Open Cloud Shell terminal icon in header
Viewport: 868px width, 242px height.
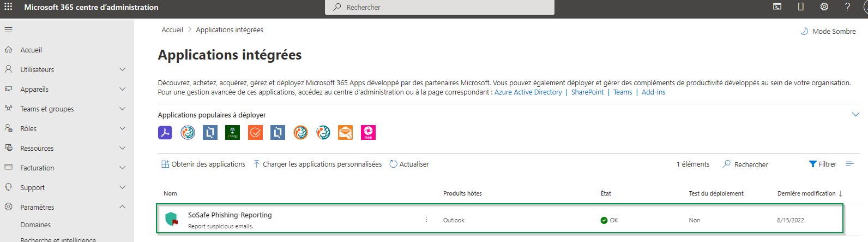[777, 7]
